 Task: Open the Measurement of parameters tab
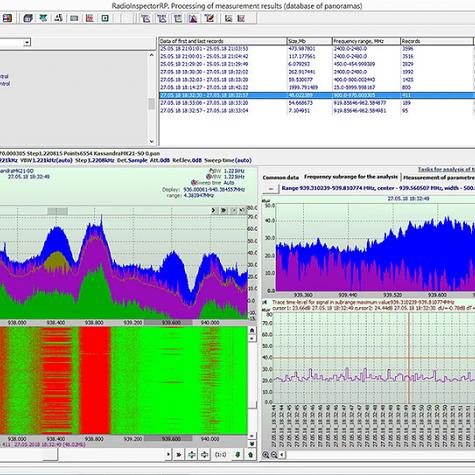439,178
